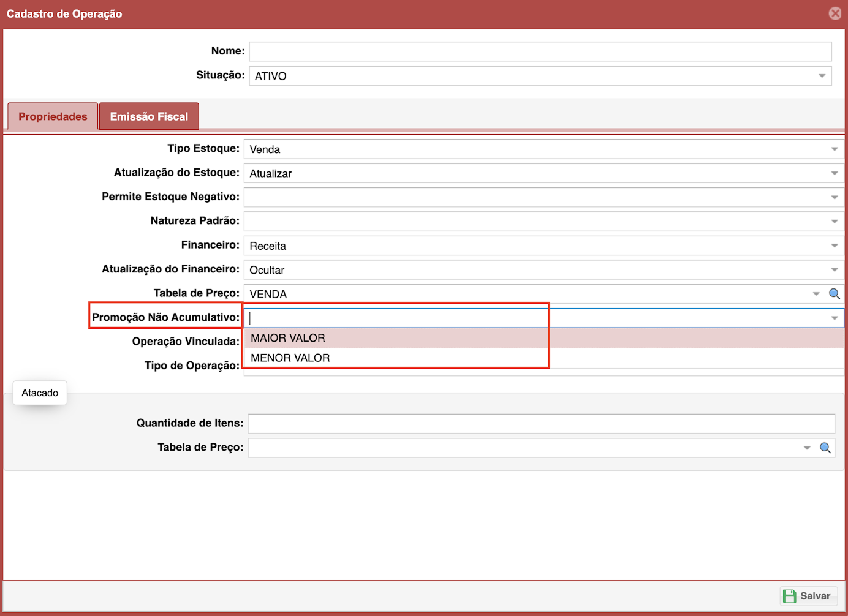Select the Propriedades tab
The image size is (848, 616).
pos(53,116)
